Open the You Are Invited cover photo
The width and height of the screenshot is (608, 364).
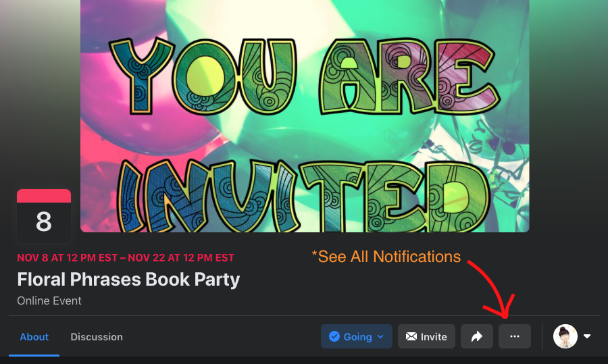click(305, 116)
